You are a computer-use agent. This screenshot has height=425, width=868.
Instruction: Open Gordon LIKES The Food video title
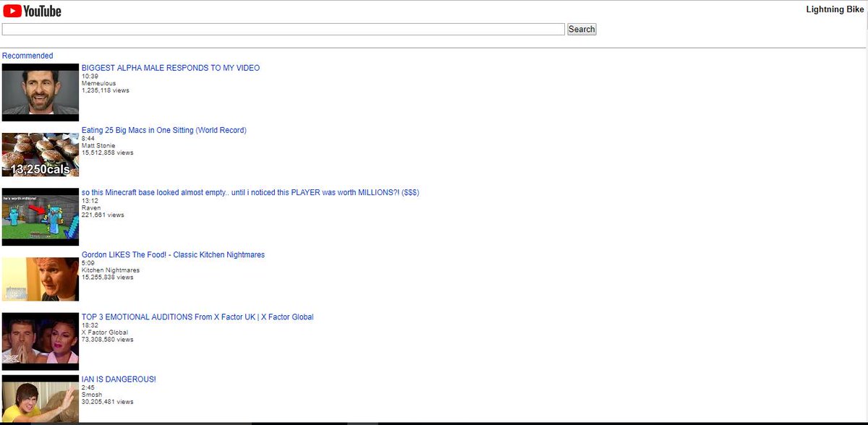[173, 254]
